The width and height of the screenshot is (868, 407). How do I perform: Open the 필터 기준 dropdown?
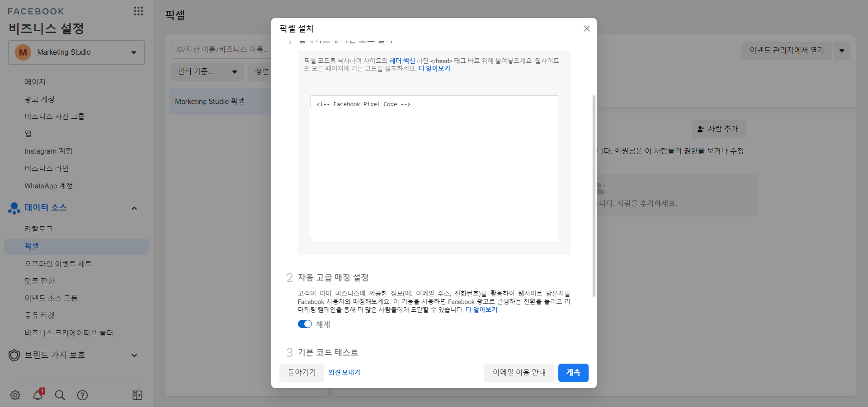208,72
